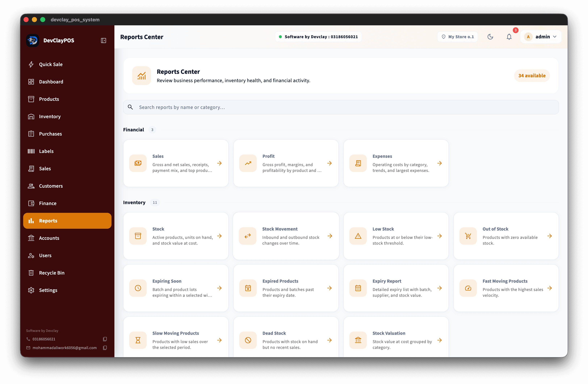Screen dimensions: 588x384
Task: Copy the phone number 03186056021
Action: [105, 339]
